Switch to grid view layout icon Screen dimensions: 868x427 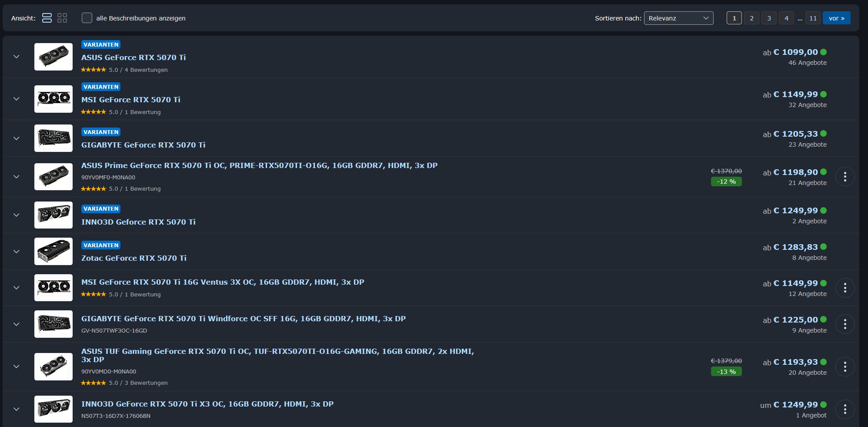pos(62,18)
